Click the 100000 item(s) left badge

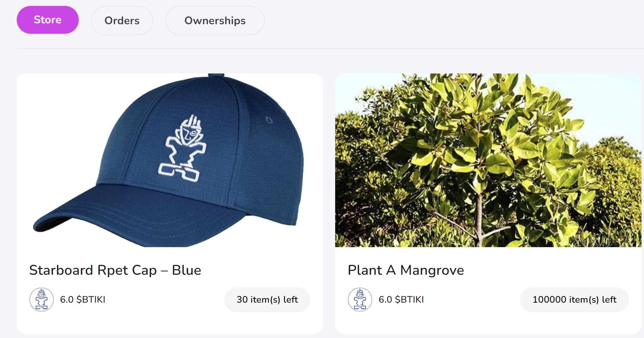574,300
